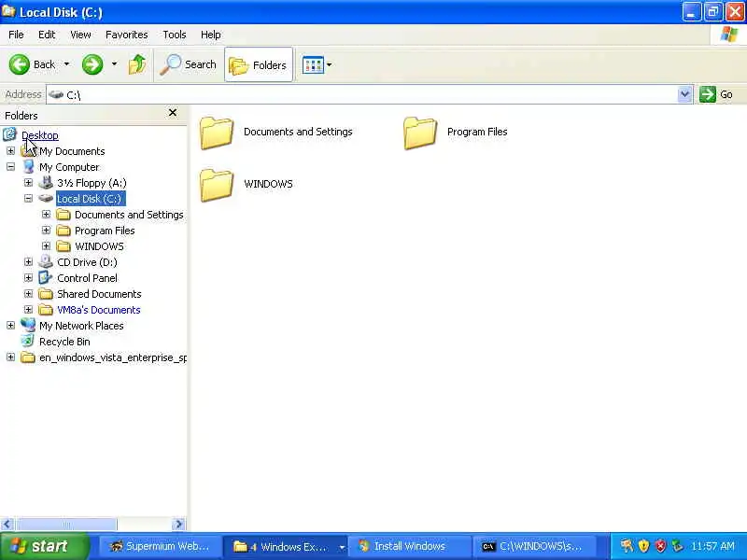Open the View menu

tap(80, 35)
